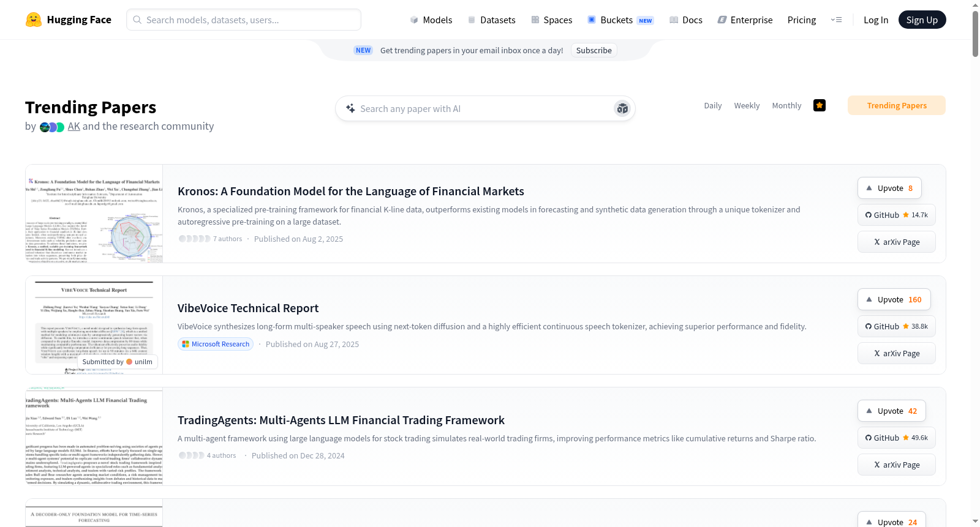980x527 pixels.
Task: Go to the Spaces page
Action: pyautogui.click(x=552, y=20)
